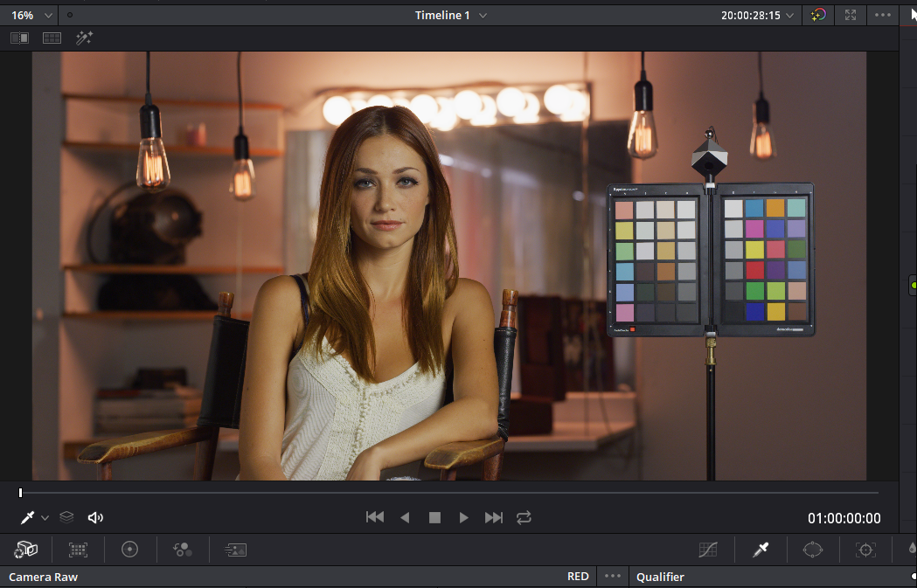Toggle the Unmix layers icon
The image size is (917, 588).
point(66,517)
